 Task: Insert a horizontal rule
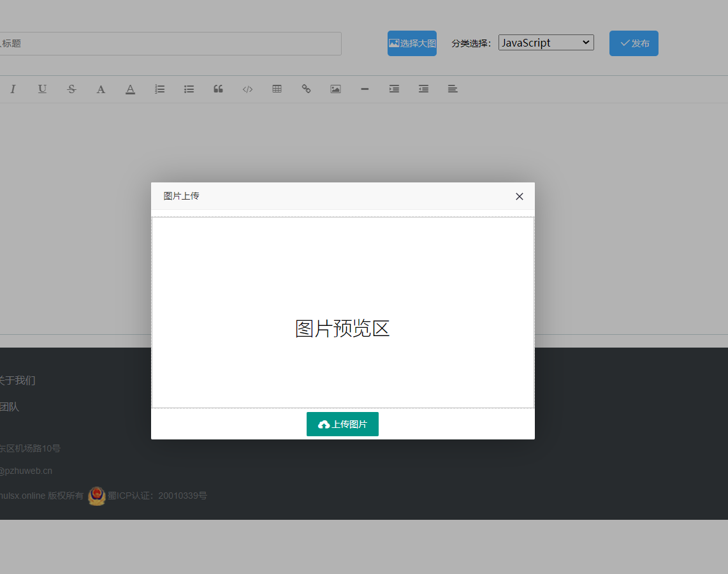click(365, 89)
